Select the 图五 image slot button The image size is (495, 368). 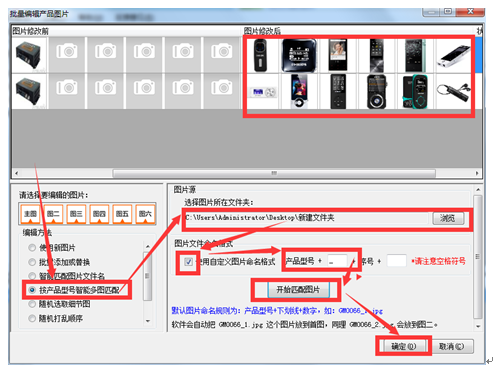click(x=122, y=214)
